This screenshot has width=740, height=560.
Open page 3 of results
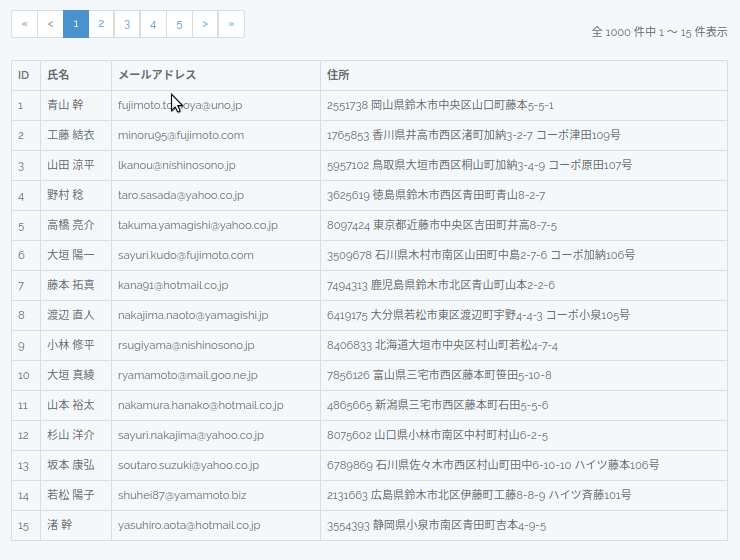127,24
